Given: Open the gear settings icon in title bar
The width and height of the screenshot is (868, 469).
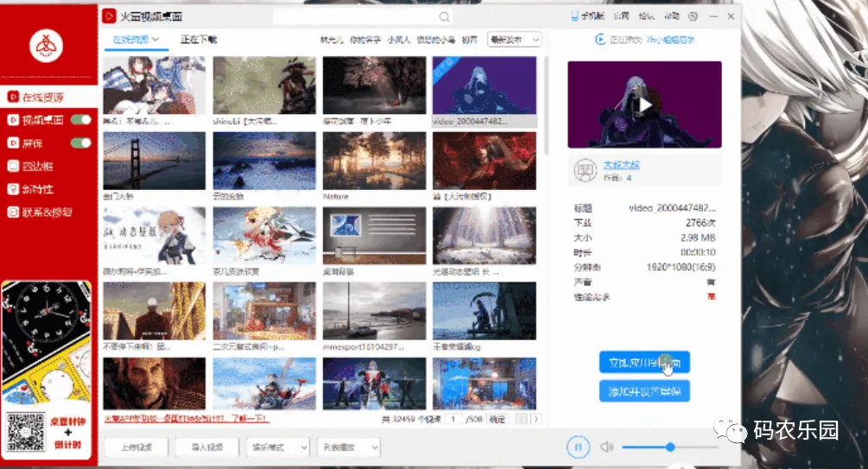Looking at the screenshot, I should click(693, 16).
